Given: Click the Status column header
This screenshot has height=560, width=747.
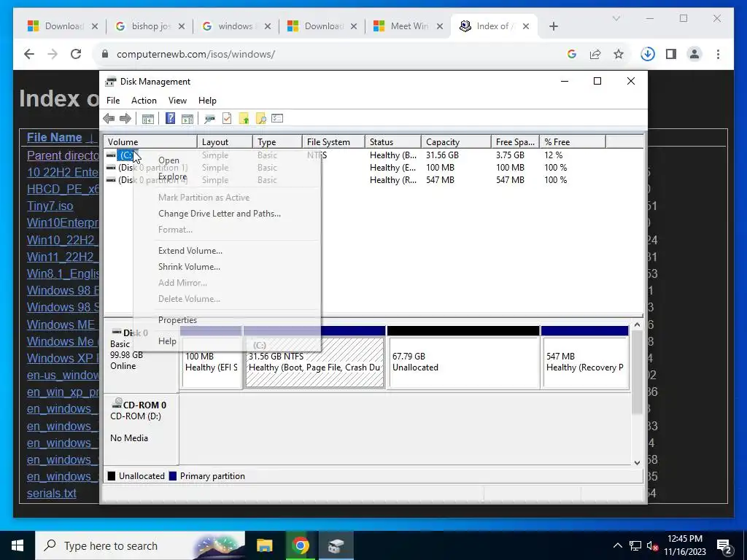Looking at the screenshot, I should (393, 142).
